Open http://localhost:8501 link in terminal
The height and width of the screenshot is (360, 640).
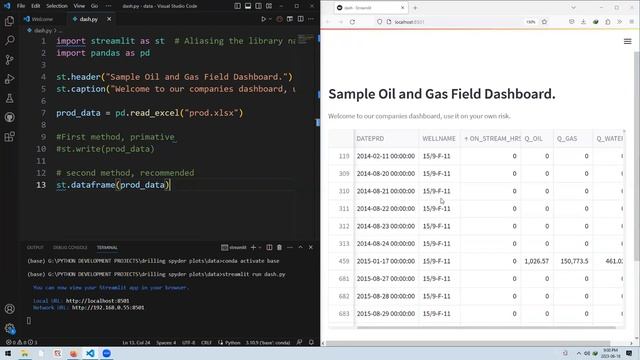(x=98, y=301)
